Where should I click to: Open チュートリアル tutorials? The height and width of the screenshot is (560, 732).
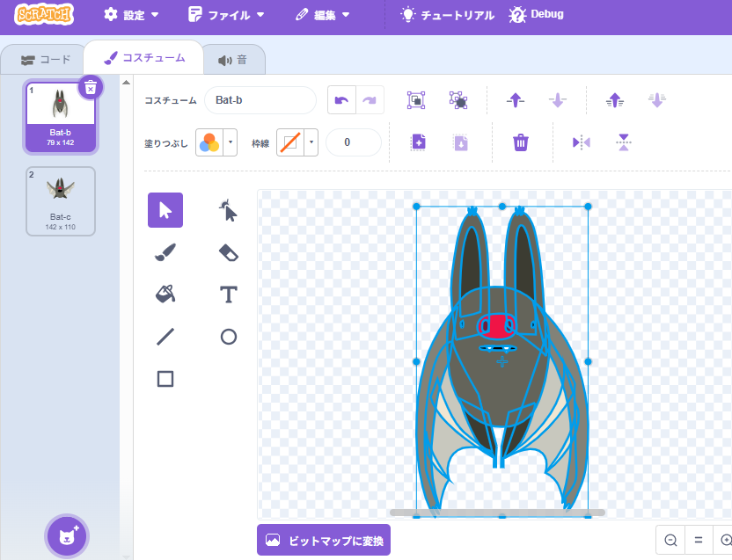click(447, 15)
